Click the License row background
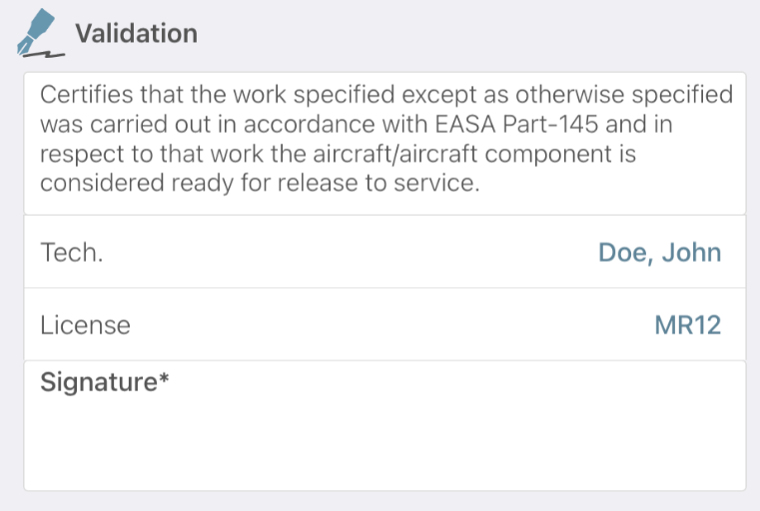This screenshot has height=511, width=760. pos(385,325)
